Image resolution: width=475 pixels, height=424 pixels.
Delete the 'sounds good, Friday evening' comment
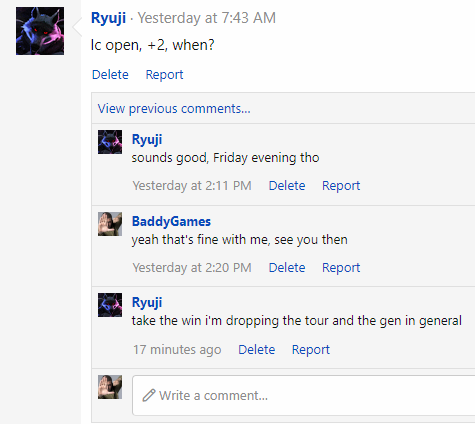(287, 186)
